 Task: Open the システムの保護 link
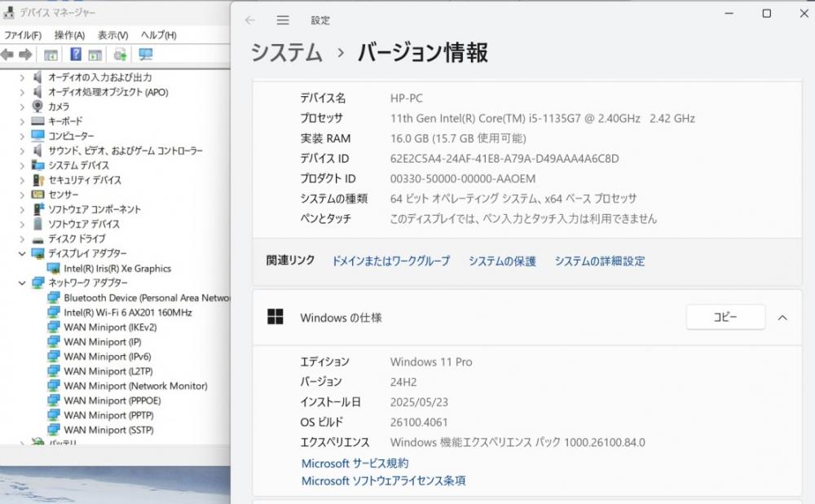point(502,261)
